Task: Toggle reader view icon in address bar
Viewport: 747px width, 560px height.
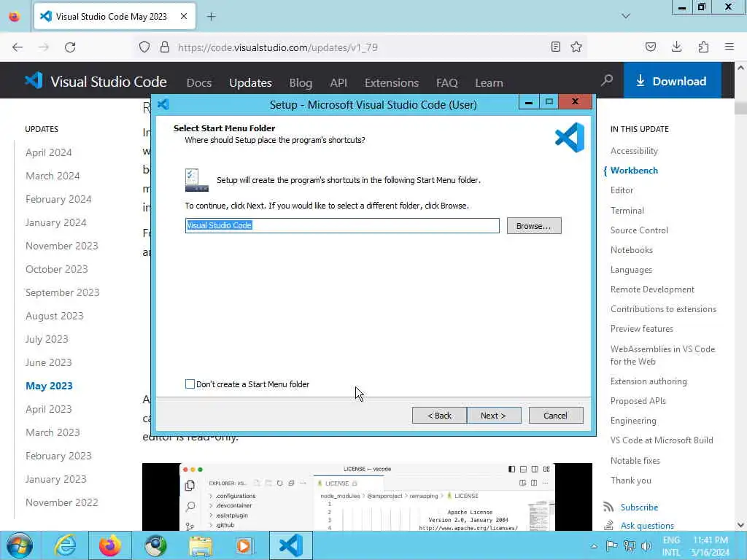Action: 555,47
